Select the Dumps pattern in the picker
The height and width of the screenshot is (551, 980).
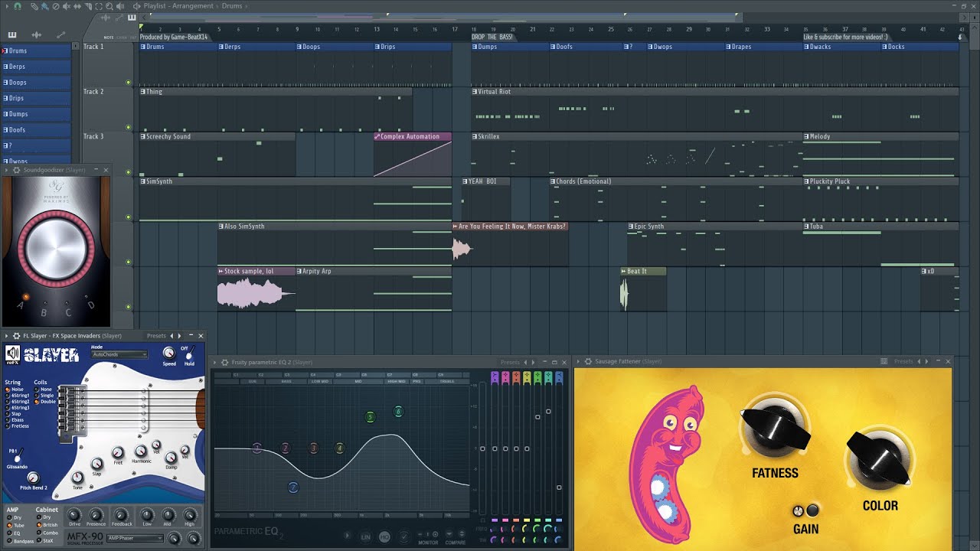tap(36, 114)
